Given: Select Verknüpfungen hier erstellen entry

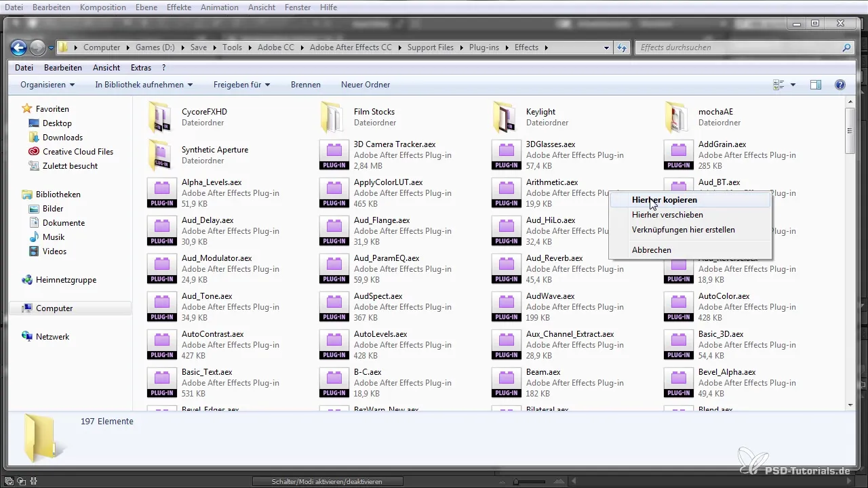Looking at the screenshot, I should [x=690, y=230].
